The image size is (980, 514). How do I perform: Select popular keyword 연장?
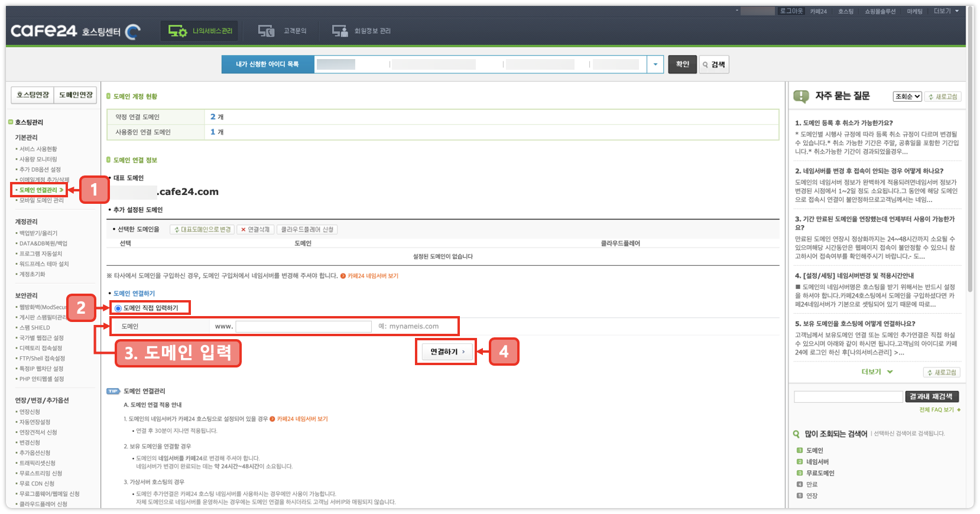812,496
